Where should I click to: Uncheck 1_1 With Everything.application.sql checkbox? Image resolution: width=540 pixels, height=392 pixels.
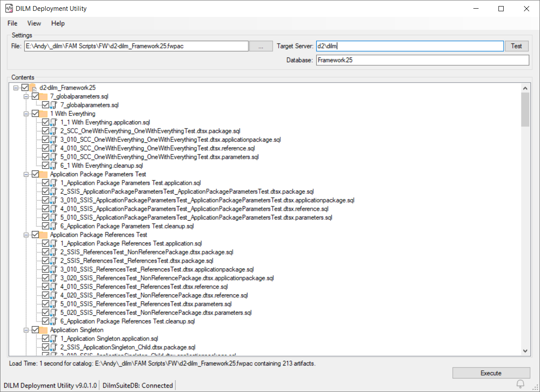(x=45, y=122)
